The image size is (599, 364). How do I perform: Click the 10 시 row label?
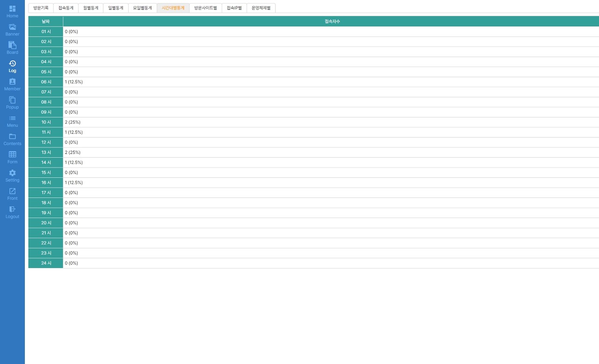click(x=45, y=122)
